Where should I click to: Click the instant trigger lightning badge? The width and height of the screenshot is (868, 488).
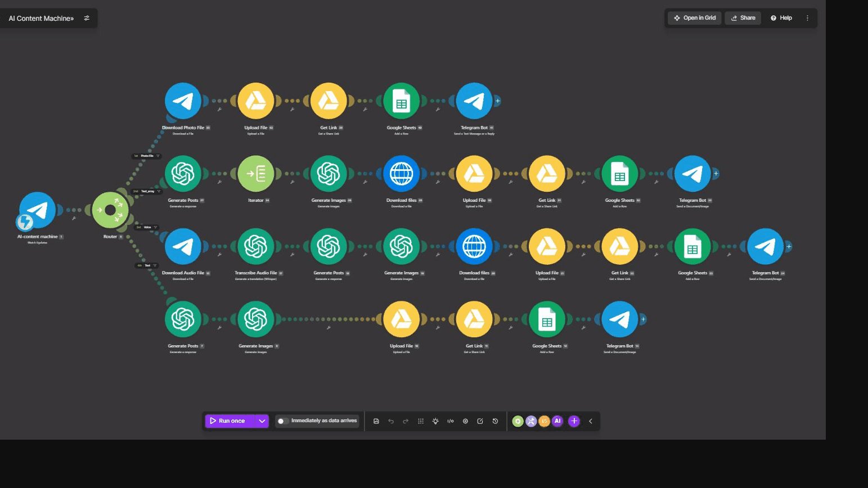(24, 222)
